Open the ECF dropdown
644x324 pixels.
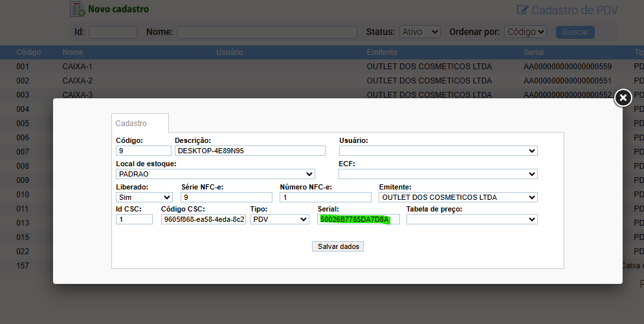(x=438, y=174)
